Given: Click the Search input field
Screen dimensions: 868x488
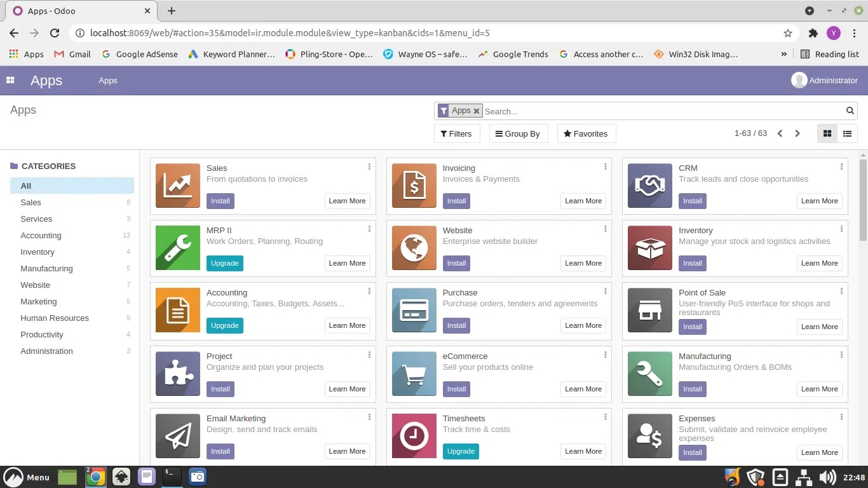Looking at the screenshot, I should point(663,111).
